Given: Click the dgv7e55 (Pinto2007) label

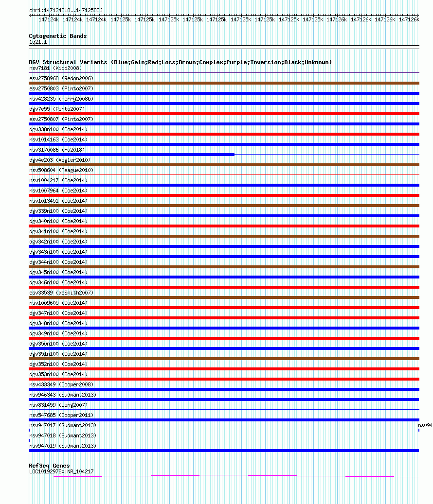Looking at the screenshot, I should 57,109.
